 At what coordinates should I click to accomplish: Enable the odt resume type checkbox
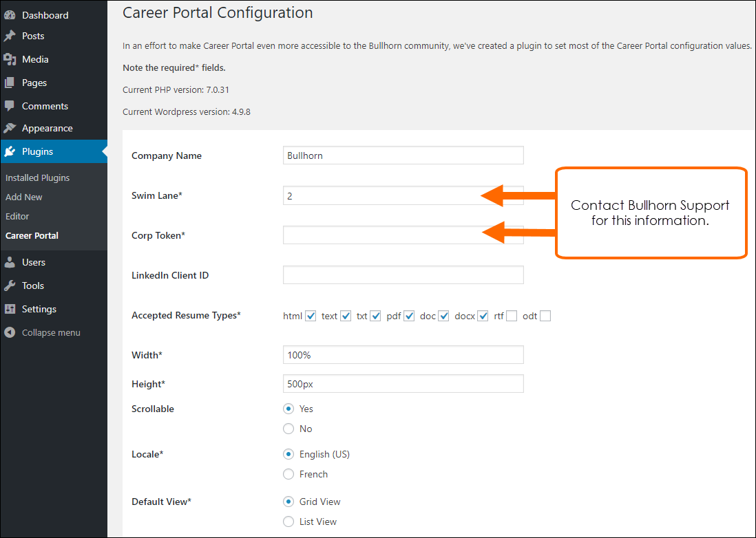[x=545, y=316]
